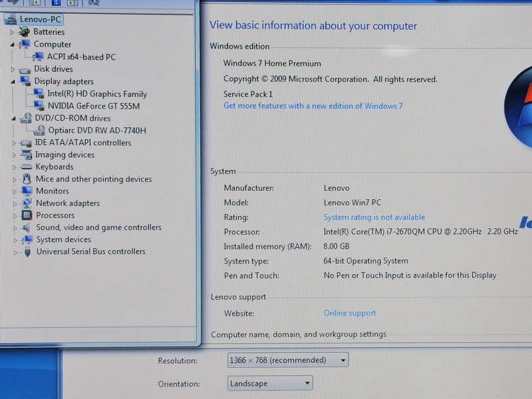Click the Intel Core i7-2670QM processor text
This screenshot has width=532, height=399.
tap(421, 231)
